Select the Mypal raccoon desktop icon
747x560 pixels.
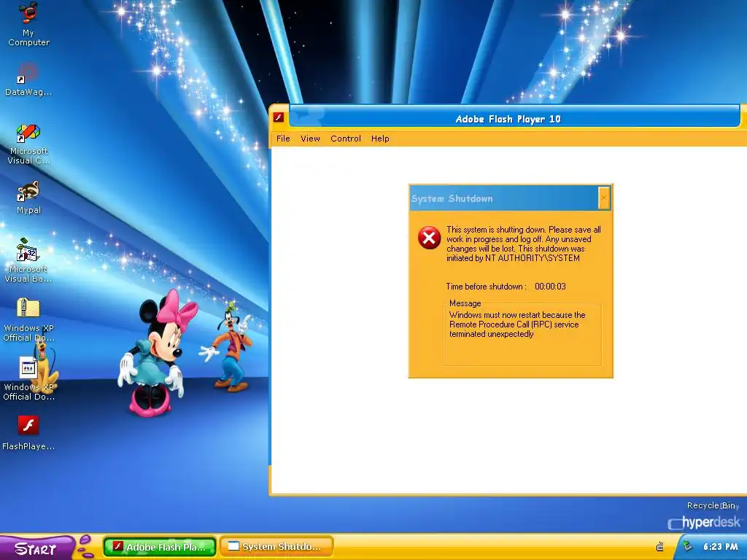pyautogui.click(x=28, y=198)
